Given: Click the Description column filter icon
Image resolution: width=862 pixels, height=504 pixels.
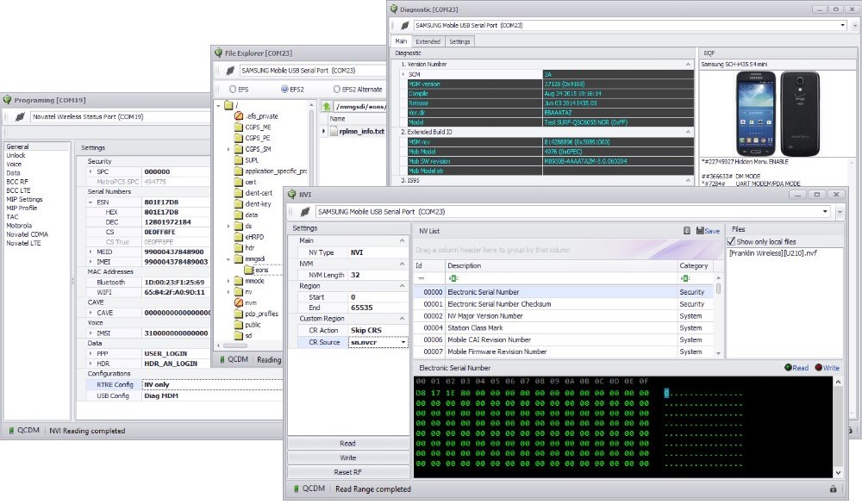Looking at the screenshot, I should click(x=453, y=278).
